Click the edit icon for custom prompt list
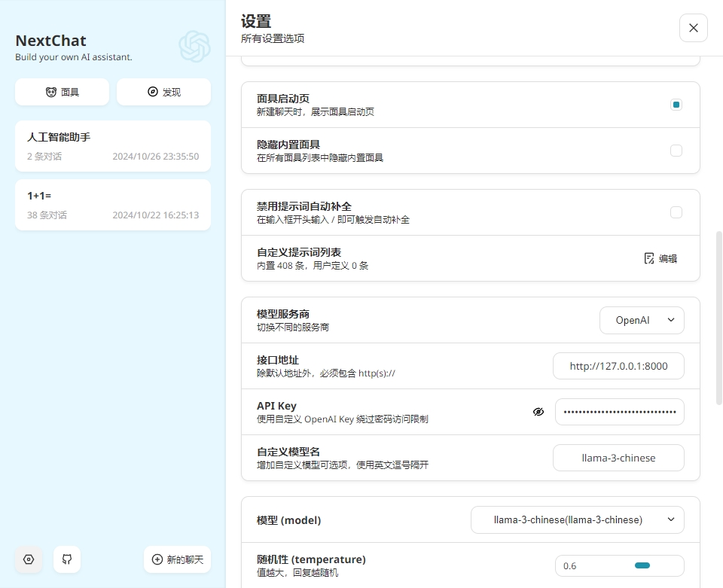Viewport: 723px width, 588px height. [x=649, y=258]
